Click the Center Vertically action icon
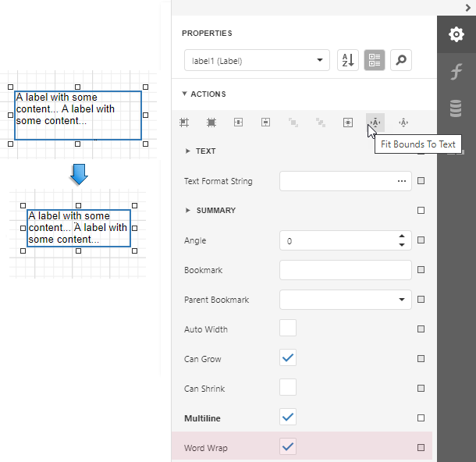Viewport: 476px width, 462px height. tap(265, 123)
